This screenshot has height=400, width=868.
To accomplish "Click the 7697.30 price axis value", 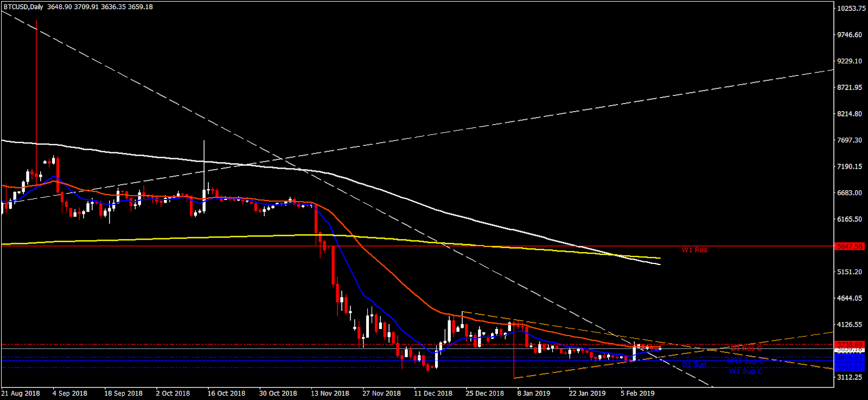I will 850,140.
